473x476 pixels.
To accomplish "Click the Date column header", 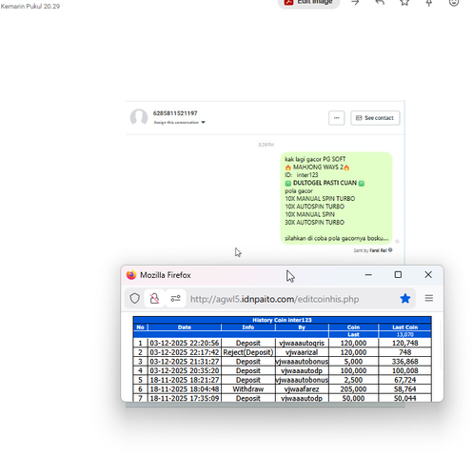I will point(185,327).
